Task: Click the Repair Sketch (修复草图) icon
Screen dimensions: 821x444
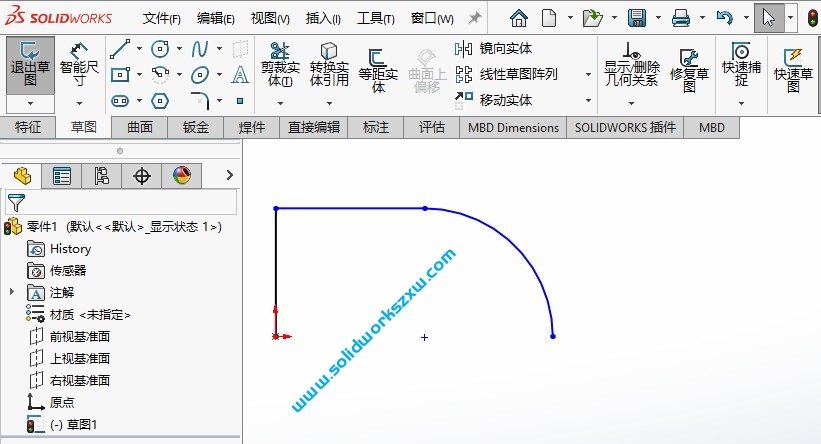Action: coord(688,68)
